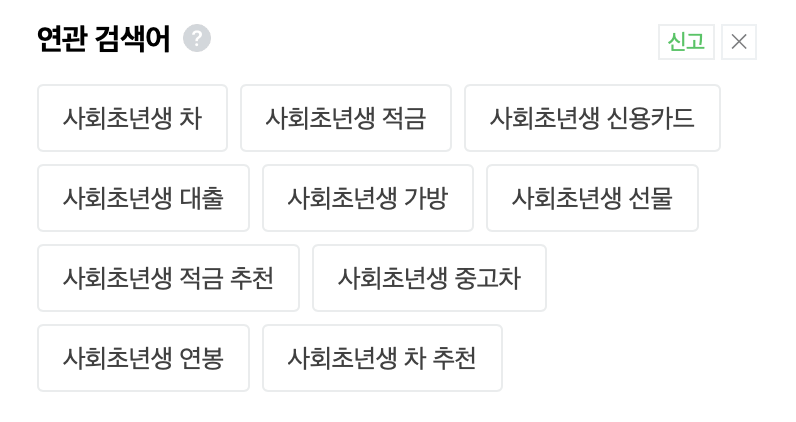This screenshot has height=422, width=796.
Task: Choose the 사회초년생 신용카드 keyword chip
Action: tap(592, 118)
